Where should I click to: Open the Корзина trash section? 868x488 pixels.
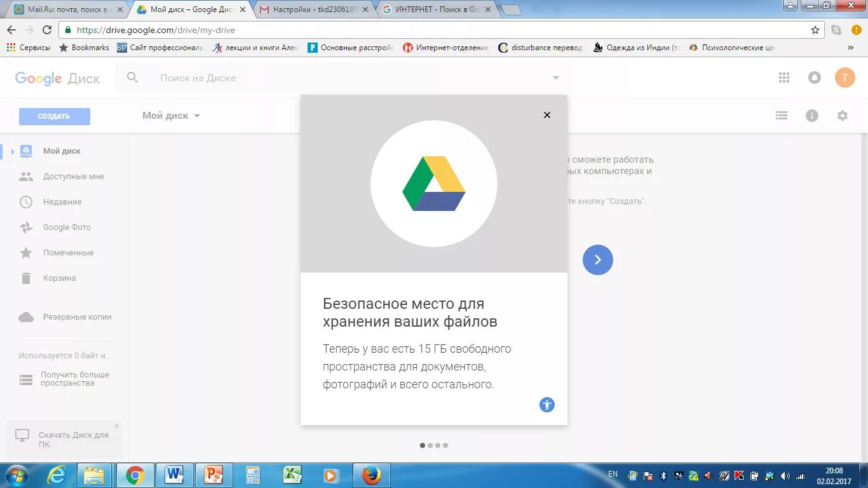click(x=58, y=278)
